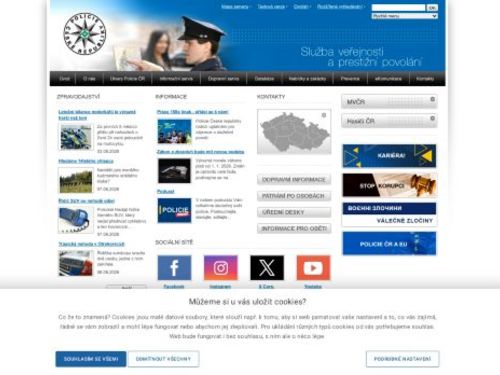The width and height of the screenshot is (500, 375).
Task: Open the Instagram social icon
Action: [x=221, y=268]
